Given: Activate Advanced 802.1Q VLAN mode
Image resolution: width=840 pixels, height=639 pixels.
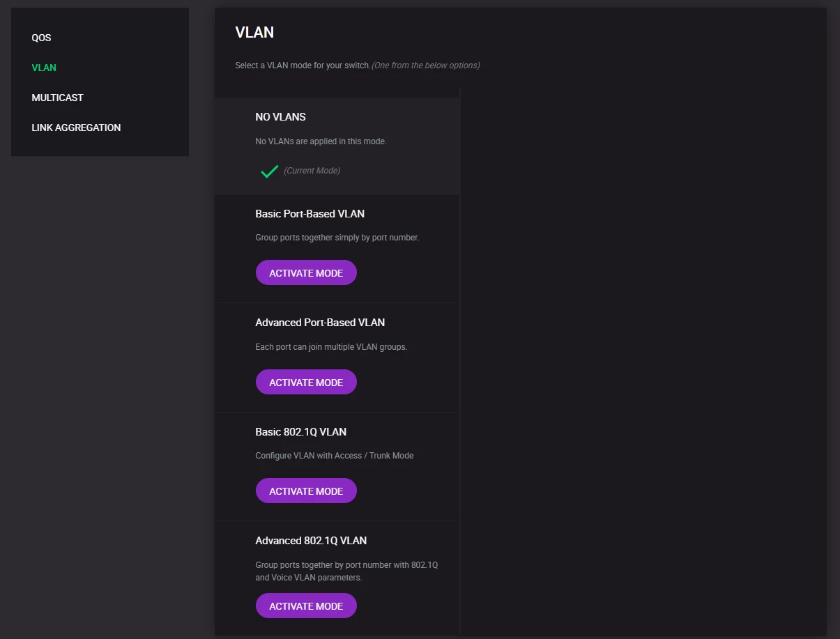Looking at the screenshot, I should point(306,606).
